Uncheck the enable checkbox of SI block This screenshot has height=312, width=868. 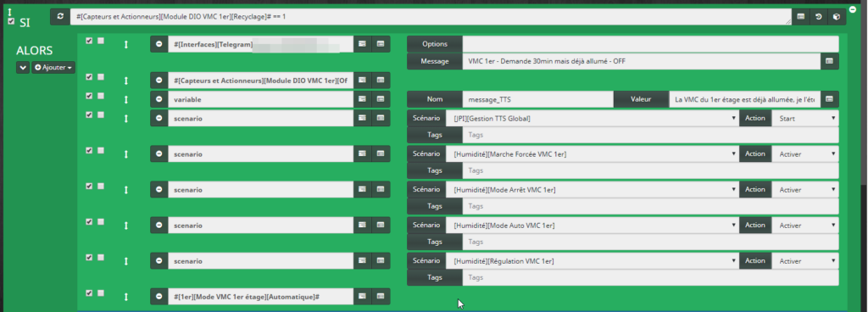click(x=11, y=21)
